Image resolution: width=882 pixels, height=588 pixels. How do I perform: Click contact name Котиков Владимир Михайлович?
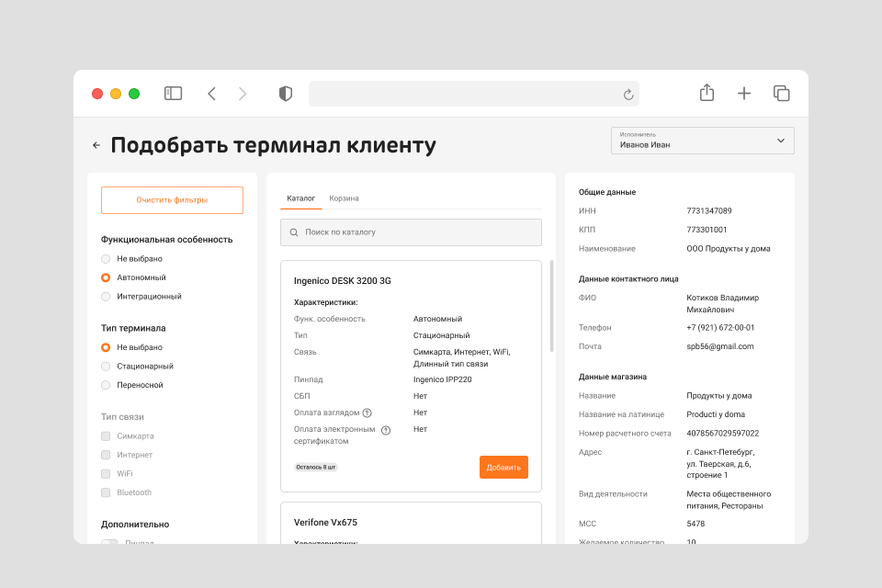click(722, 304)
